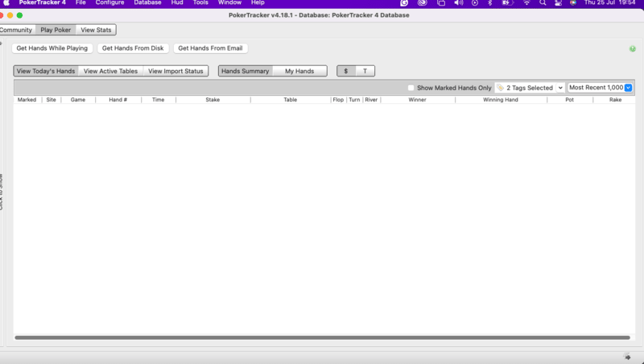The height and width of the screenshot is (364, 644).
Task: Switch to the View Stats tab
Action: (96, 30)
